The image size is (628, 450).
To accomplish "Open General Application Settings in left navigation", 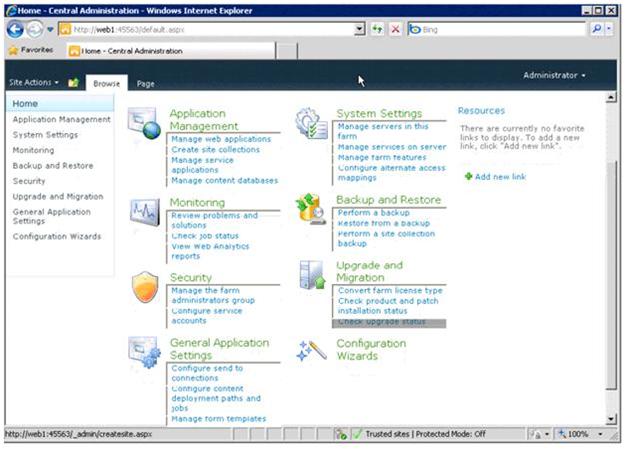I will [52, 216].
